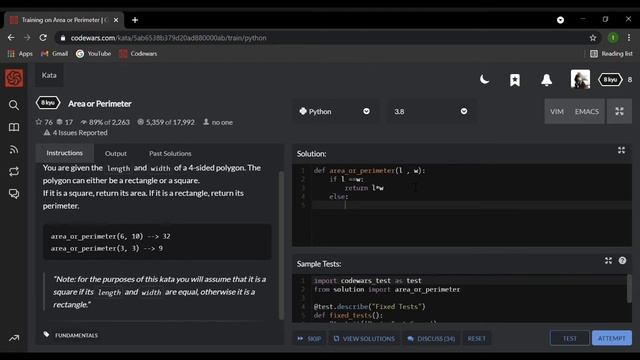Click the collections icon showing 17
640x360 pixels.
click(x=60, y=122)
